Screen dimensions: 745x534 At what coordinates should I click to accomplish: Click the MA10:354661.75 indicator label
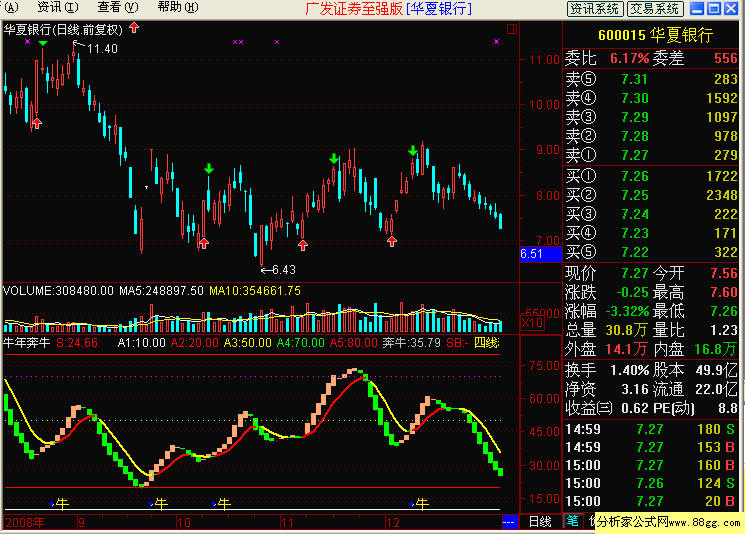[255, 291]
